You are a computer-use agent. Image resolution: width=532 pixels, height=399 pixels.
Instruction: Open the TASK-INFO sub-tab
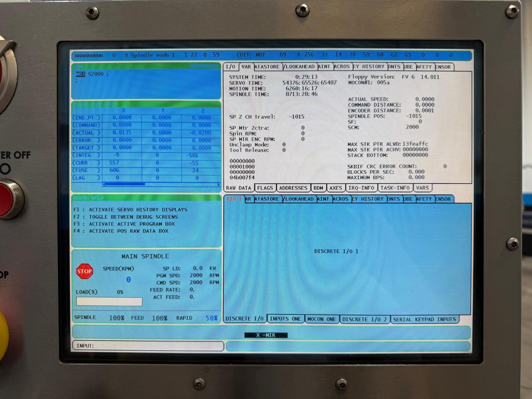click(395, 188)
